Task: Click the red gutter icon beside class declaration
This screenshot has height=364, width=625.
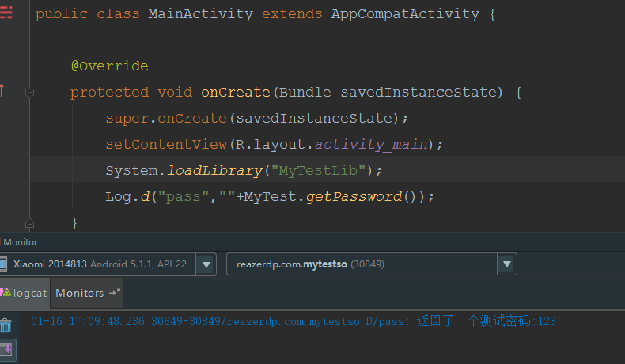Action: click(x=6, y=13)
